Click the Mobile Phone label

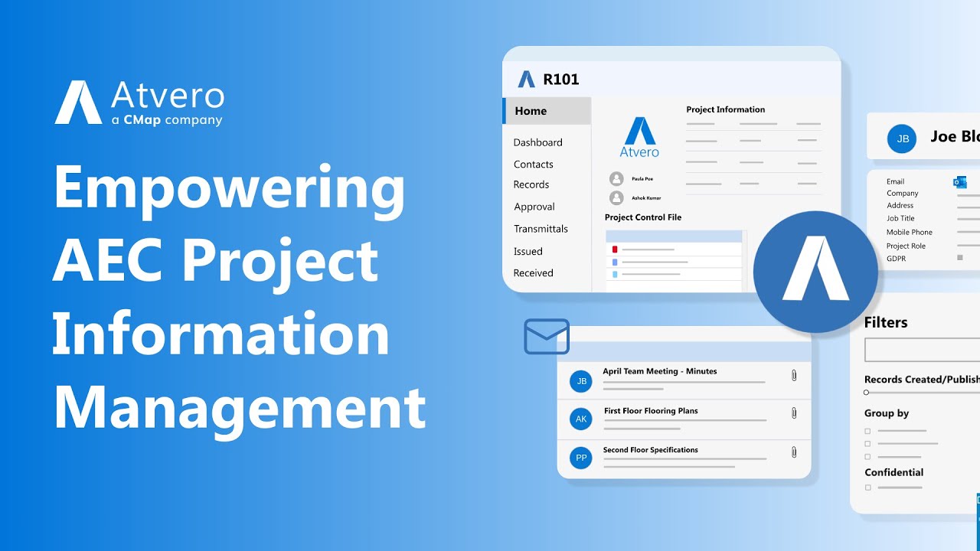pyautogui.click(x=910, y=233)
